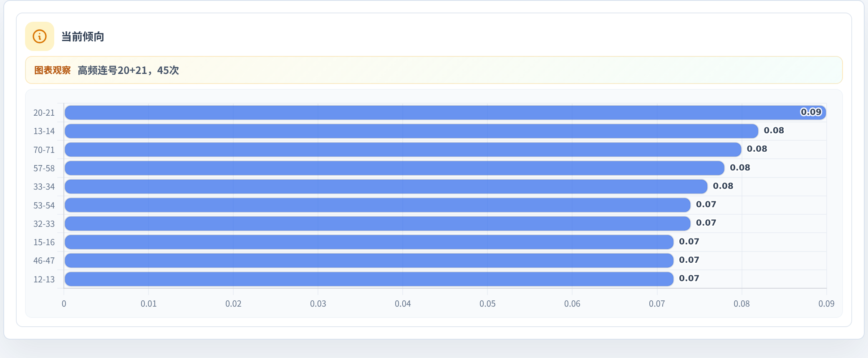Select the 15-16 bar

click(369, 242)
